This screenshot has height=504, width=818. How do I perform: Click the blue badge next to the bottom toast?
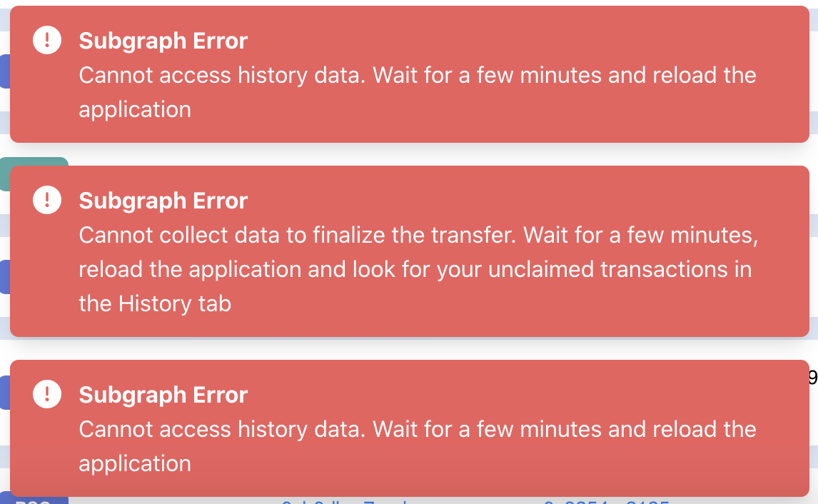[4, 392]
